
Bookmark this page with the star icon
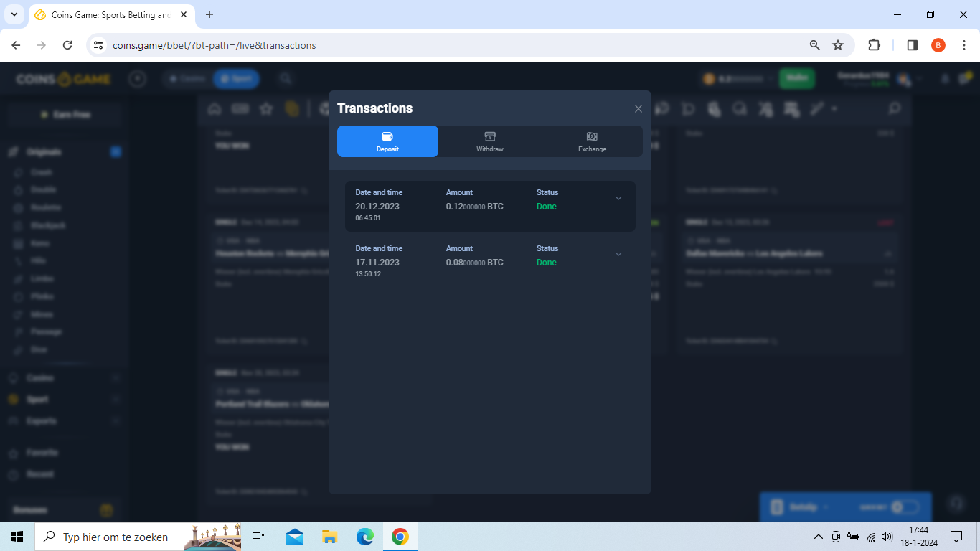838,45
